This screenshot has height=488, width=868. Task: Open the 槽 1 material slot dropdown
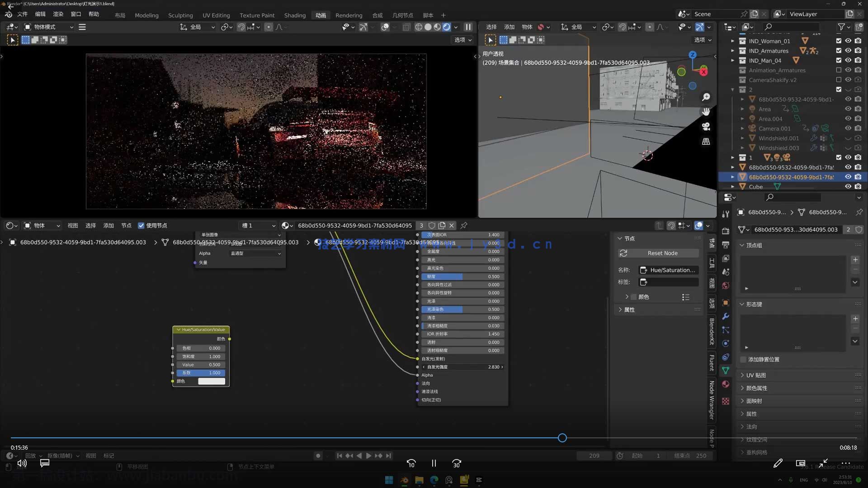coord(258,225)
